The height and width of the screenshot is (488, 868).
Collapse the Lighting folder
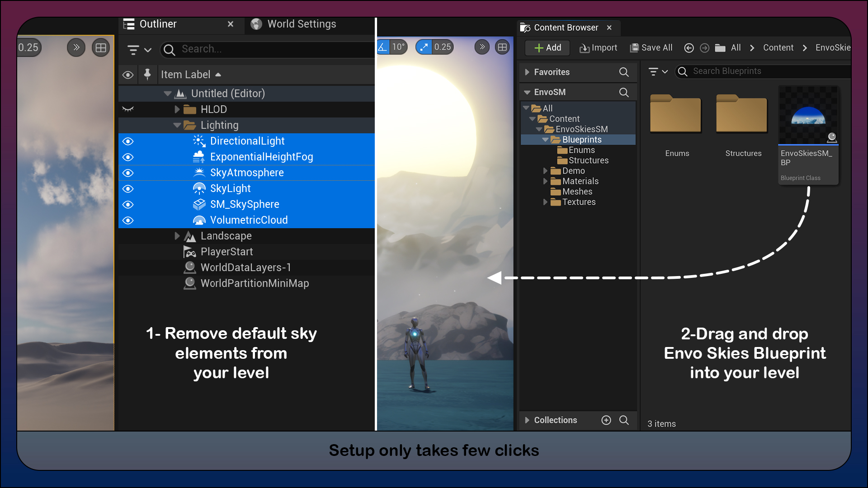[x=177, y=125]
